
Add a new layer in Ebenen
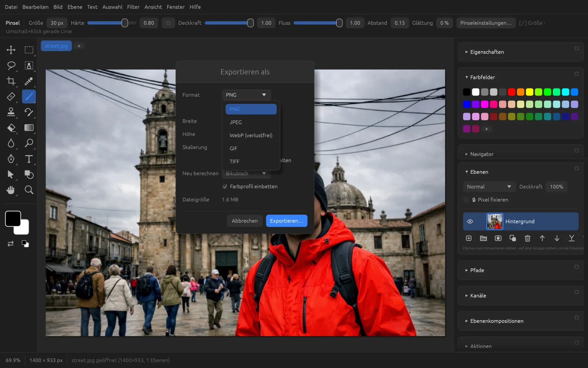click(469, 238)
